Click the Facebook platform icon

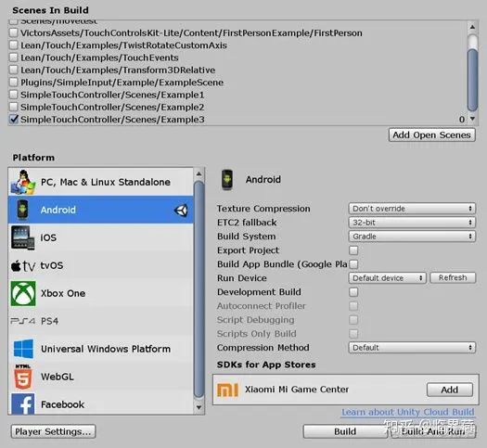(23, 403)
